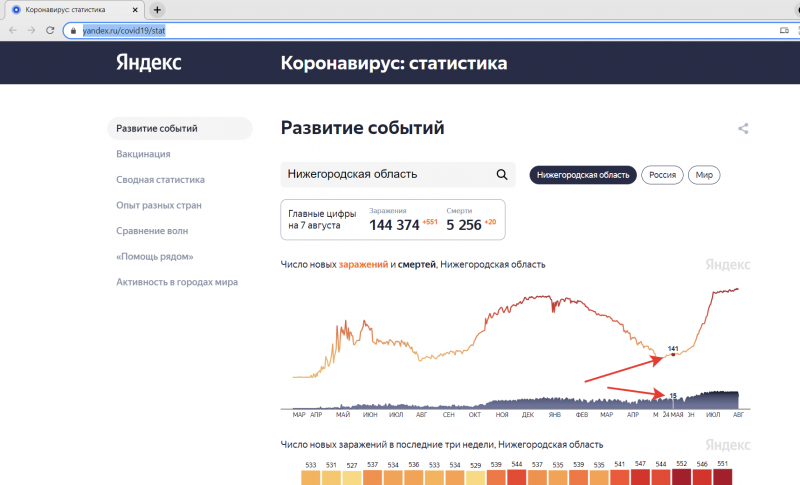
Task: Click the 141 data point on infections chart
Action: (x=673, y=354)
